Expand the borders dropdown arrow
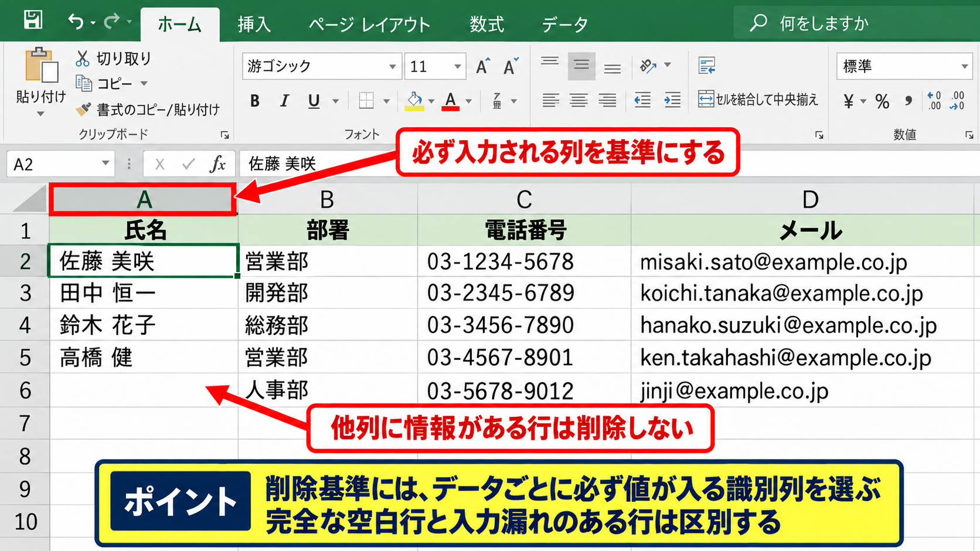Image resolution: width=980 pixels, height=551 pixels. (386, 101)
